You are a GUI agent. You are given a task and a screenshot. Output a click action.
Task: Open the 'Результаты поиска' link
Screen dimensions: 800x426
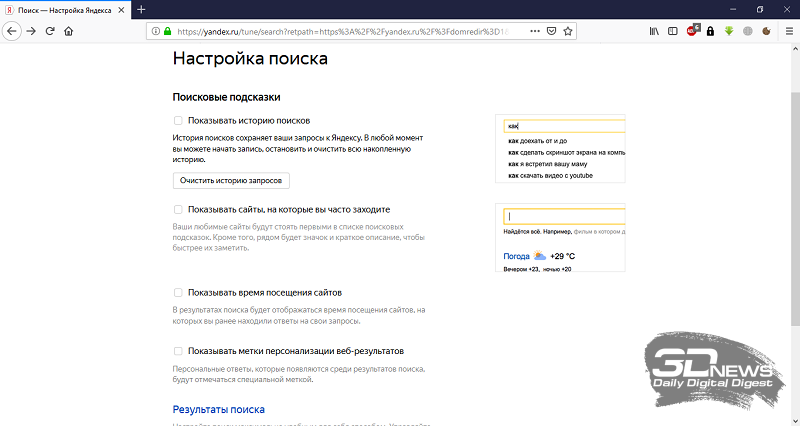[x=218, y=409]
